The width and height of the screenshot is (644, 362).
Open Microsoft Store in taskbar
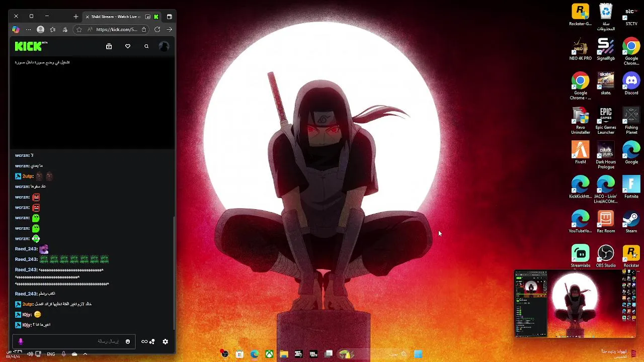click(x=239, y=354)
